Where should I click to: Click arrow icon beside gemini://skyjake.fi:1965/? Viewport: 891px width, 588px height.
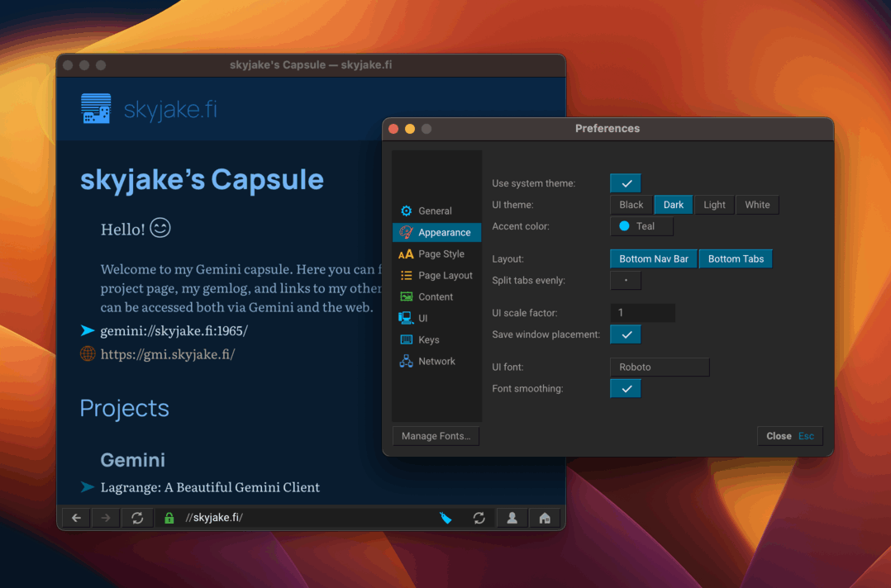point(87,330)
